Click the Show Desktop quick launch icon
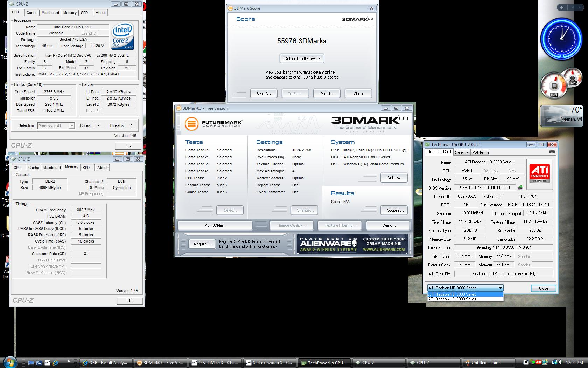588x368 pixels. (x=31, y=363)
